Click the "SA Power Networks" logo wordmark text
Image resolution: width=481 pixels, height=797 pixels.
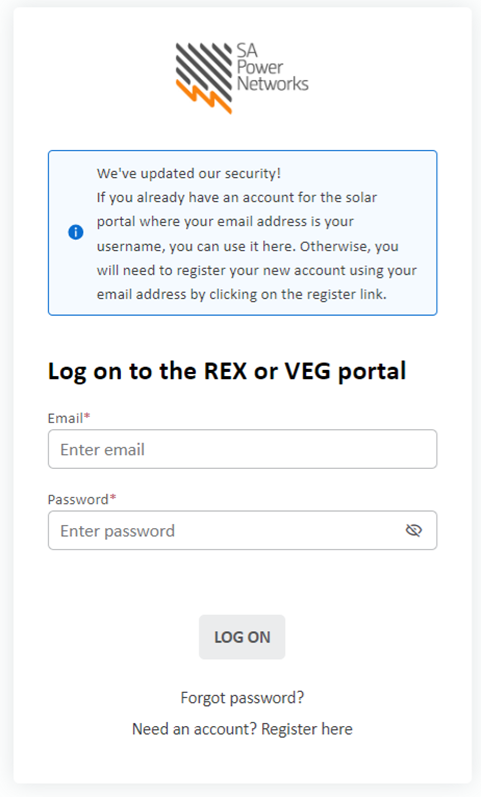coord(273,68)
